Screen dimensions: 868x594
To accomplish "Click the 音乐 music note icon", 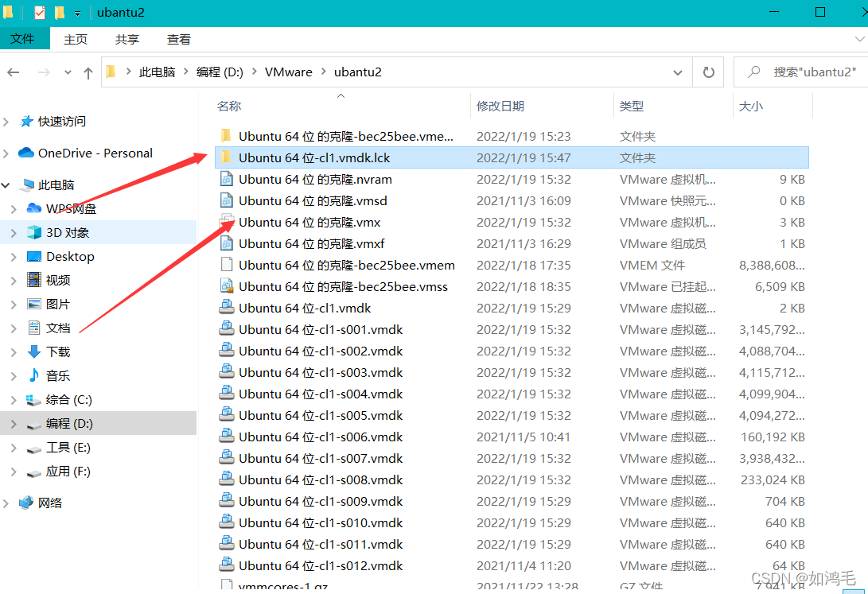I will click(34, 375).
